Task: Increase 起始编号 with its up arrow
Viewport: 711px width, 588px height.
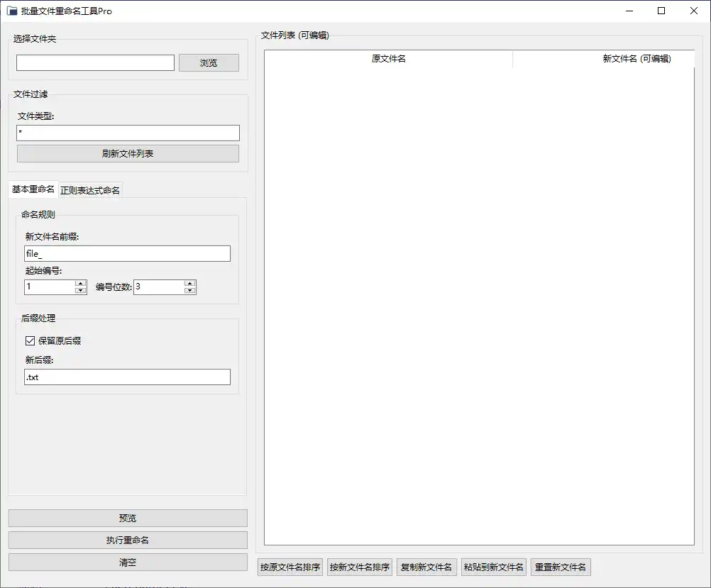Action: click(81, 283)
